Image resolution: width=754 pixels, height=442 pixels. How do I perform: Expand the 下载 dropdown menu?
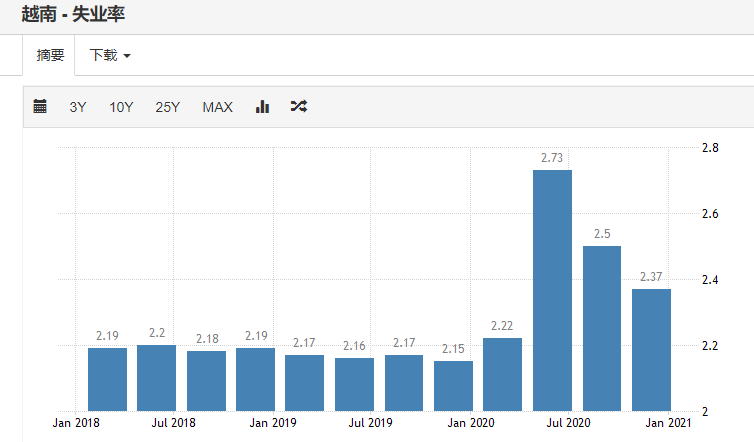point(110,55)
